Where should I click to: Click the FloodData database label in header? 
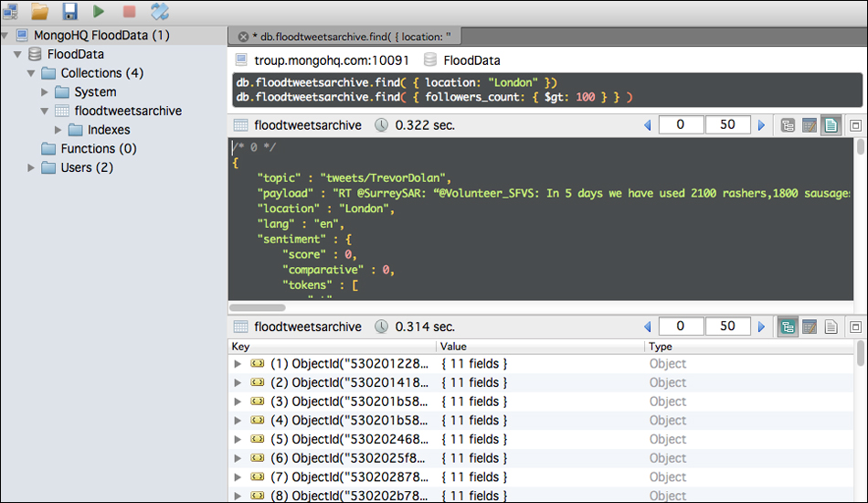click(x=471, y=60)
